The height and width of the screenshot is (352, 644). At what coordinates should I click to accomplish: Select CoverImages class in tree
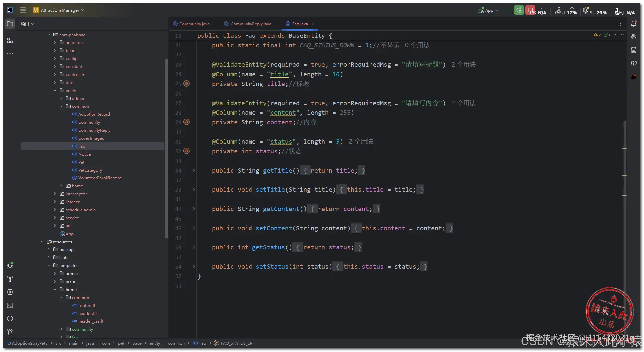click(91, 138)
